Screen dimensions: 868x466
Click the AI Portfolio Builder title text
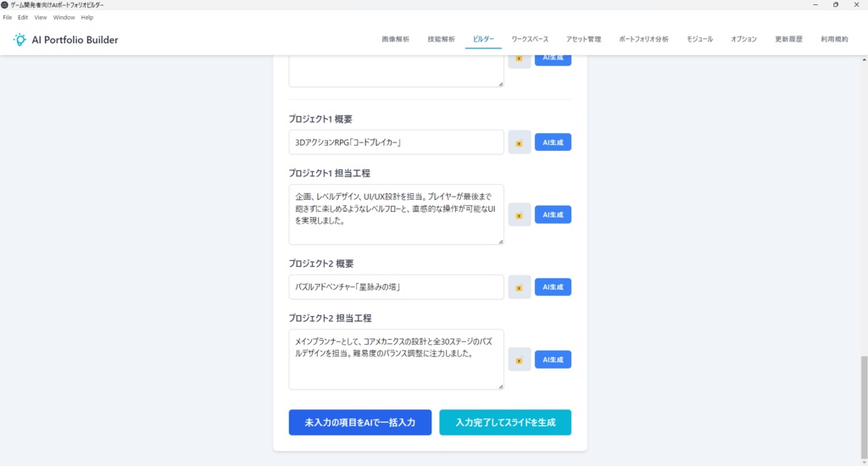coord(75,40)
